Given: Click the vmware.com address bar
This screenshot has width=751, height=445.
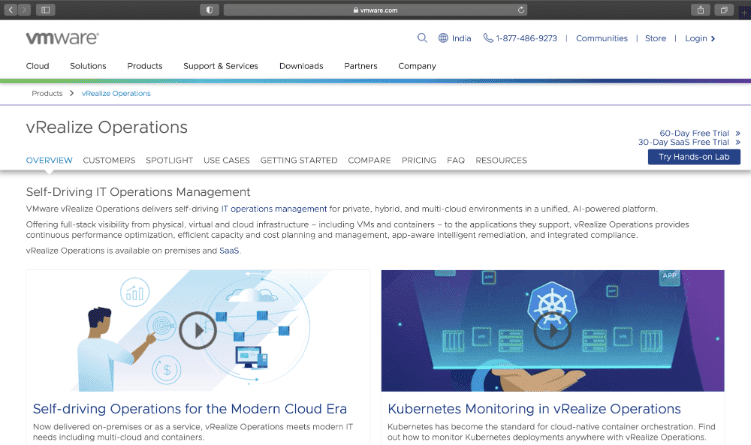Looking at the screenshot, I should point(376,10).
